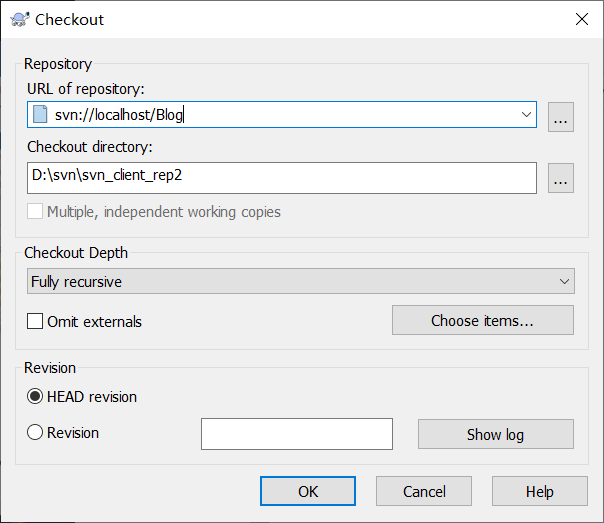Click the Choose items... button
The image size is (604, 523).
483,320
